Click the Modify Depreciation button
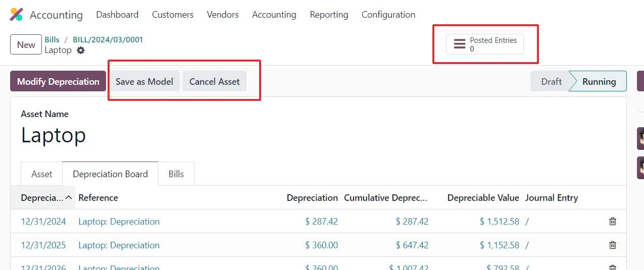 tap(58, 81)
